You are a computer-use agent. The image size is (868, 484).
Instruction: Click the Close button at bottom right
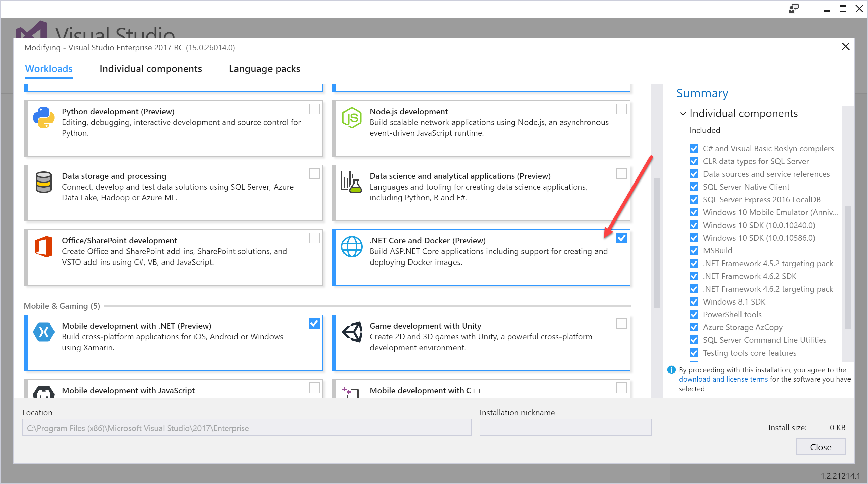[821, 447]
